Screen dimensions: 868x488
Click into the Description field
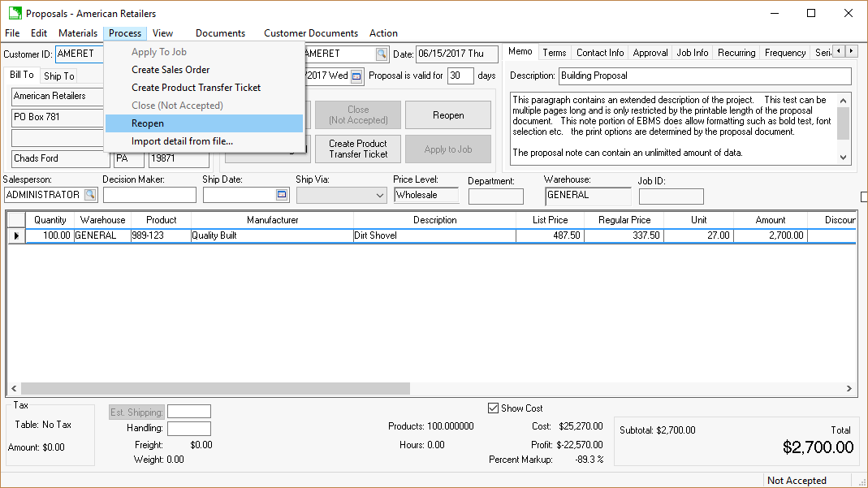704,76
